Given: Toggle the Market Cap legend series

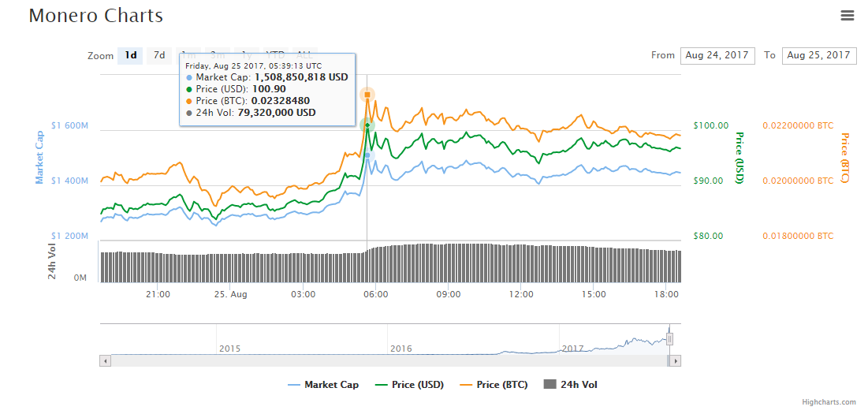Looking at the screenshot, I should pos(323,385).
